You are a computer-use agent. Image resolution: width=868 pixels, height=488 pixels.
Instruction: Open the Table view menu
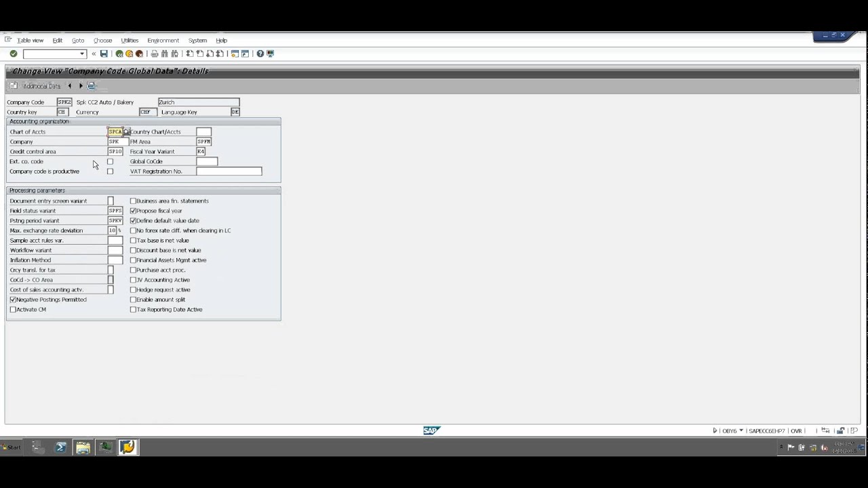(30, 41)
